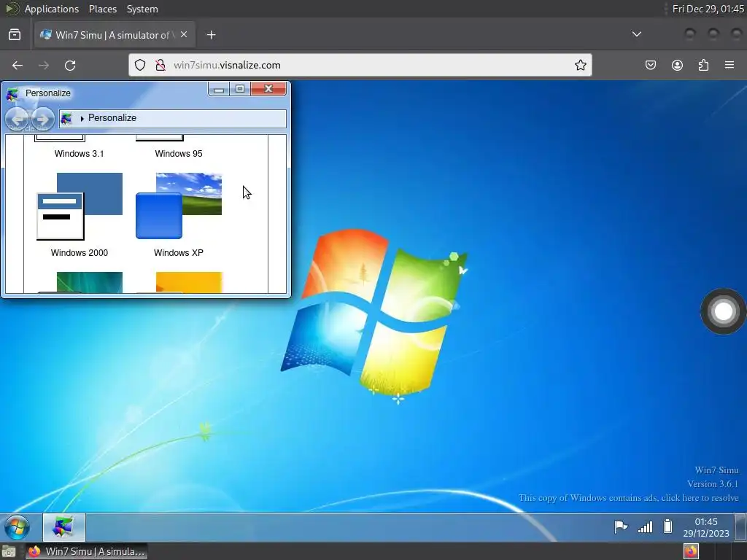Click the insecure connection lock icon

click(x=160, y=65)
